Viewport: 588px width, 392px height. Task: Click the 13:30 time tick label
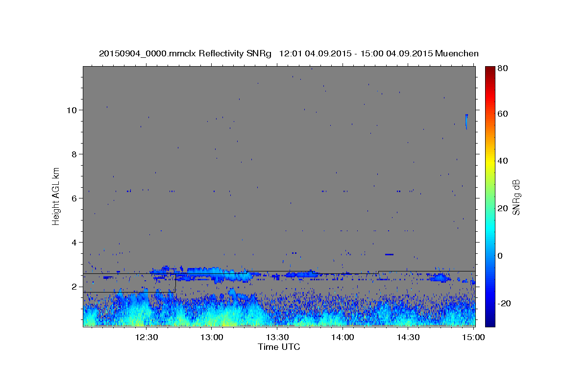click(x=277, y=337)
